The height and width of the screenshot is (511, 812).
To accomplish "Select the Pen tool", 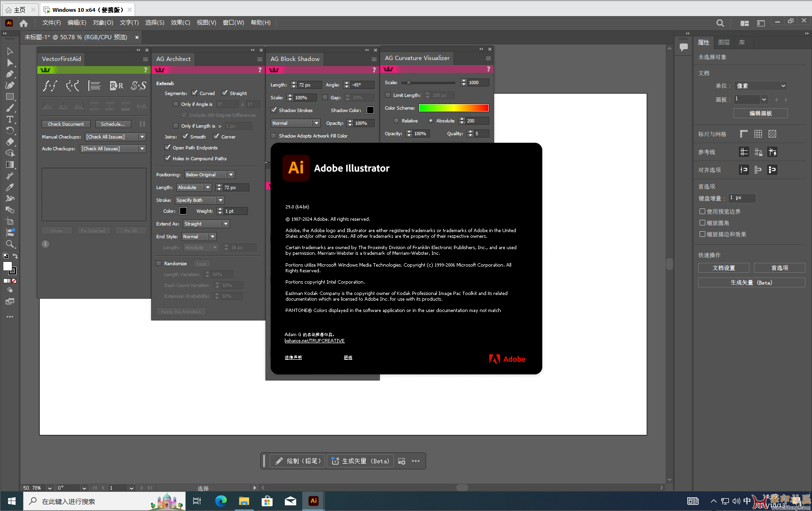I will [10, 74].
